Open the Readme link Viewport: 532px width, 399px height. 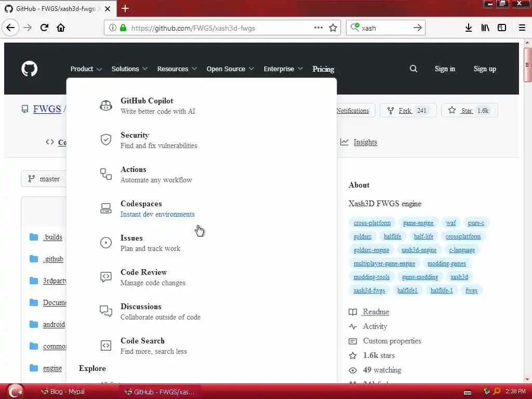point(376,312)
